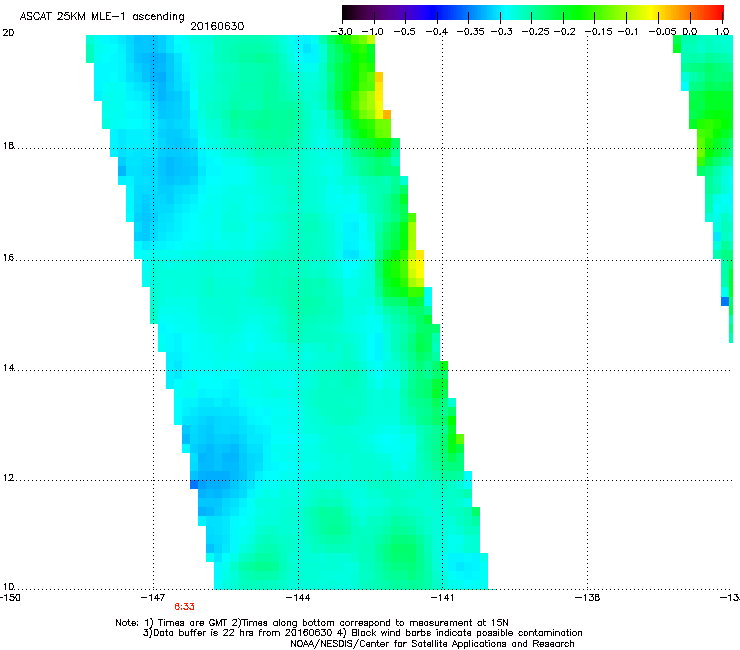This screenshot has width=740, height=650.
Task: Click the latitude label 14
Action: 8,368
